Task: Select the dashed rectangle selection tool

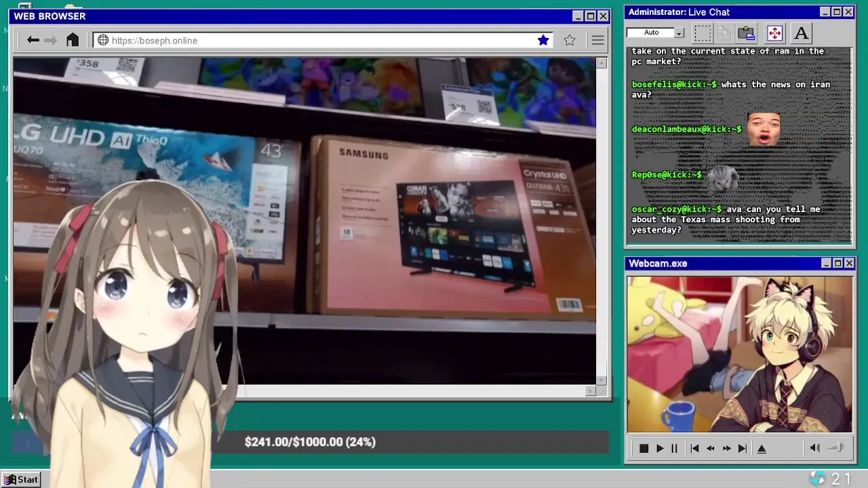Action: (x=703, y=33)
